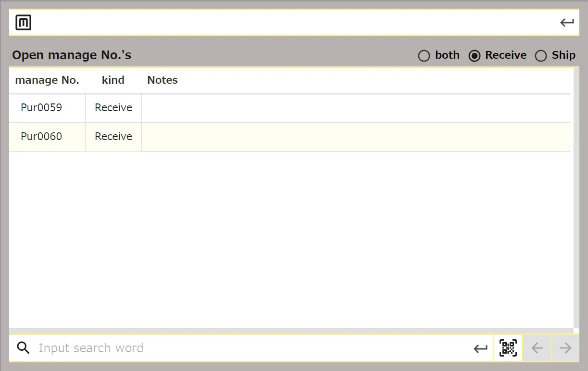Viewport: 588px width, 371px height.
Task: Select the Receive cell in Pur0059 row
Action: click(x=113, y=108)
